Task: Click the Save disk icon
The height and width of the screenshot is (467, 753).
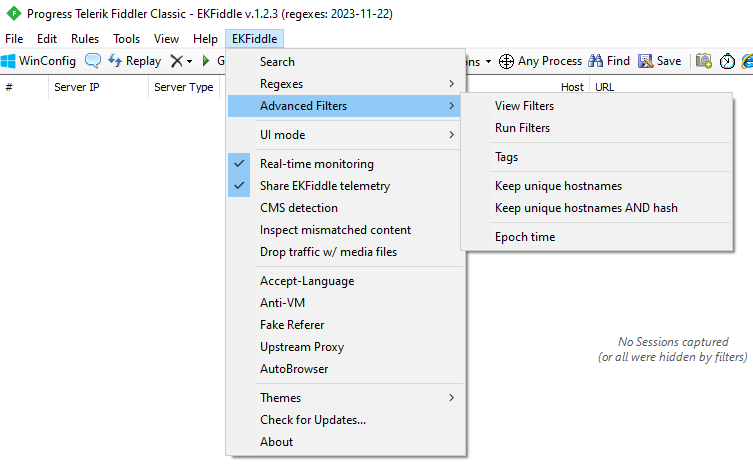Action: coord(645,61)
